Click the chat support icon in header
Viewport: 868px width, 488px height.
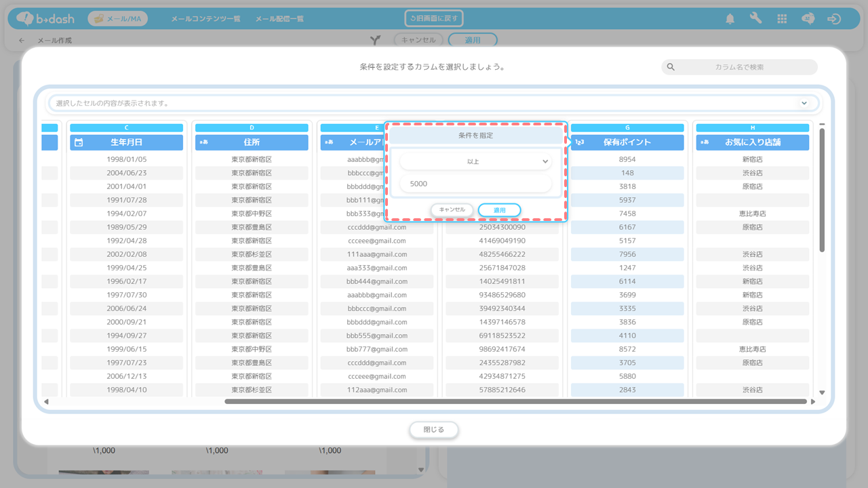[x=808, y=19]
